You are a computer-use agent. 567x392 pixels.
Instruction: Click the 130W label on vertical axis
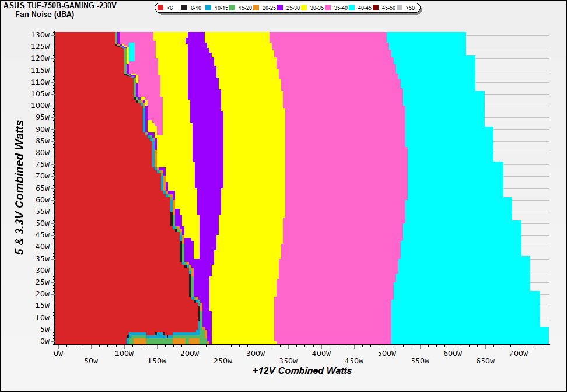click(42, 34)
